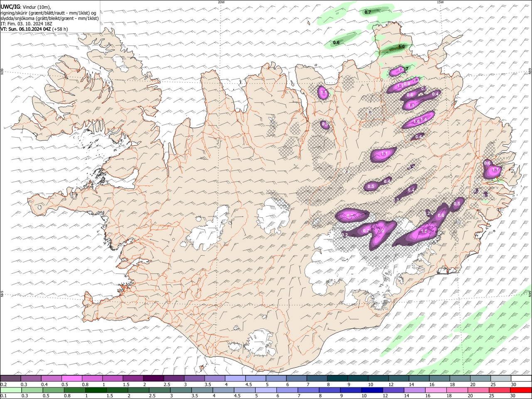
Task: Click the 'VT: Sun. 06.10.2024 04Z' valid time
Action: (26, 29)
